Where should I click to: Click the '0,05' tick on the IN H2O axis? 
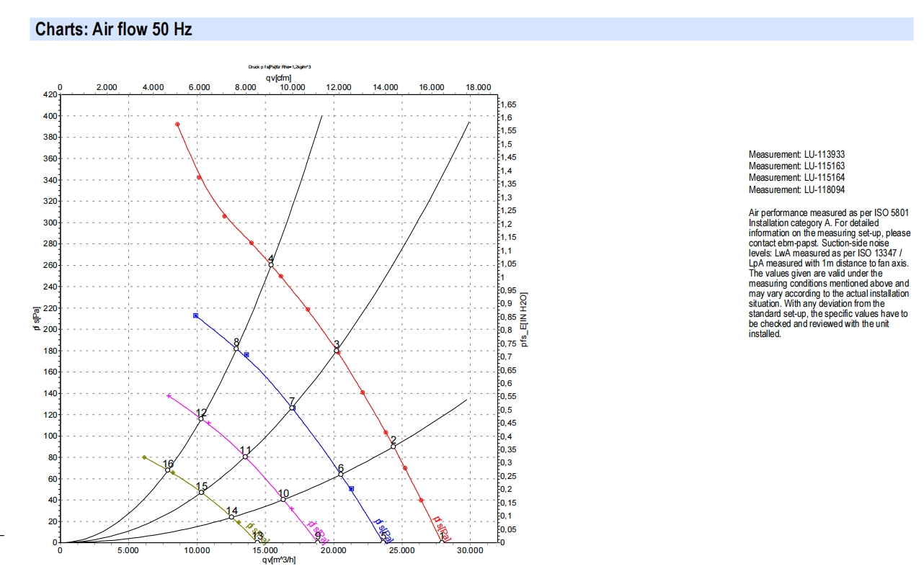click(507, 529)
